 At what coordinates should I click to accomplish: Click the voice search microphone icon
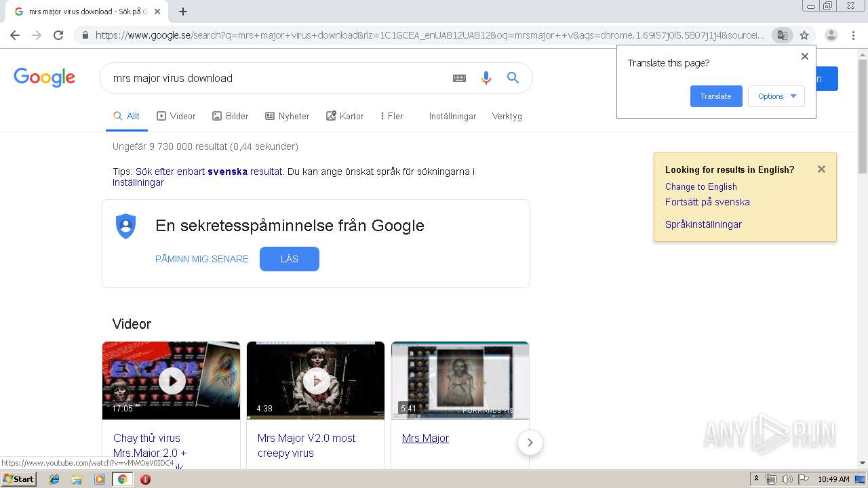pyautogui.click(x=486, y=78)
